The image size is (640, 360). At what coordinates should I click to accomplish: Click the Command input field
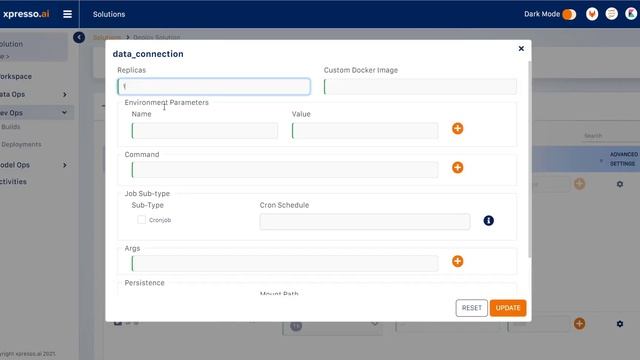coord(285,170)
